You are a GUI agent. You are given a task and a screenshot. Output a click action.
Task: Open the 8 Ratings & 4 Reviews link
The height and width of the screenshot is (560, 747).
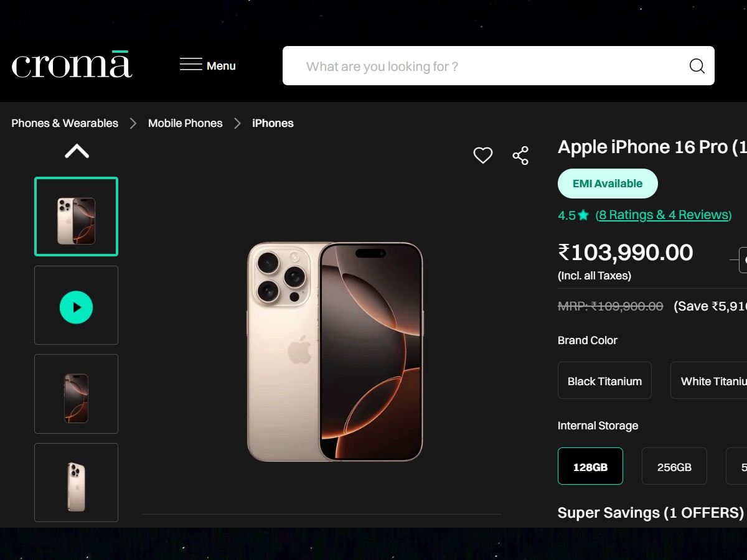tap(663, 215)
